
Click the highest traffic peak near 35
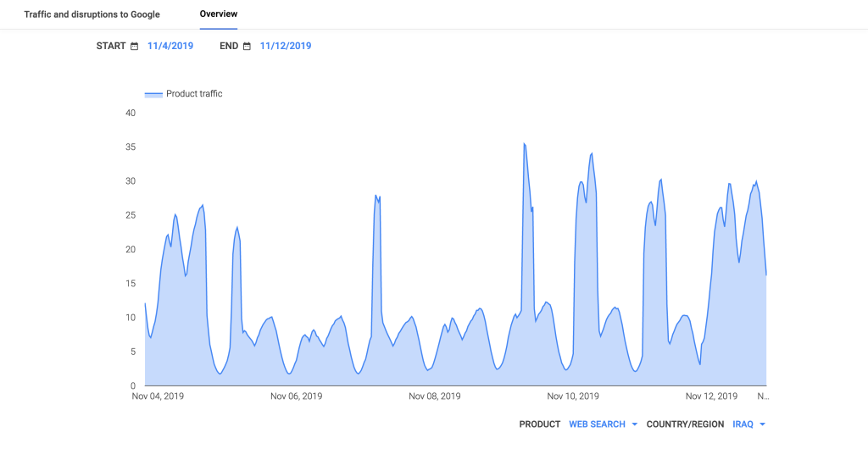524,144
